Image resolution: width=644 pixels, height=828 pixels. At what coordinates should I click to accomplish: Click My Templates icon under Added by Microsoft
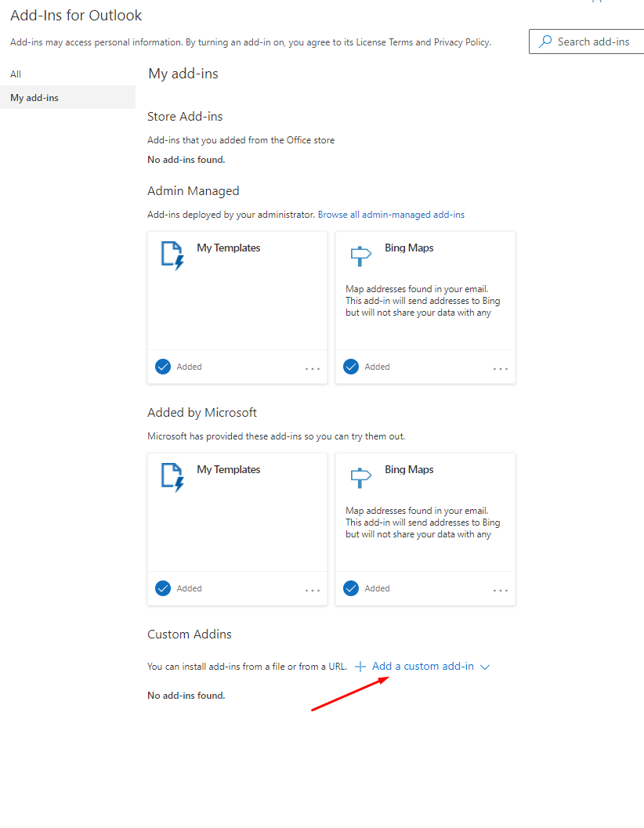tap(173, 477)
